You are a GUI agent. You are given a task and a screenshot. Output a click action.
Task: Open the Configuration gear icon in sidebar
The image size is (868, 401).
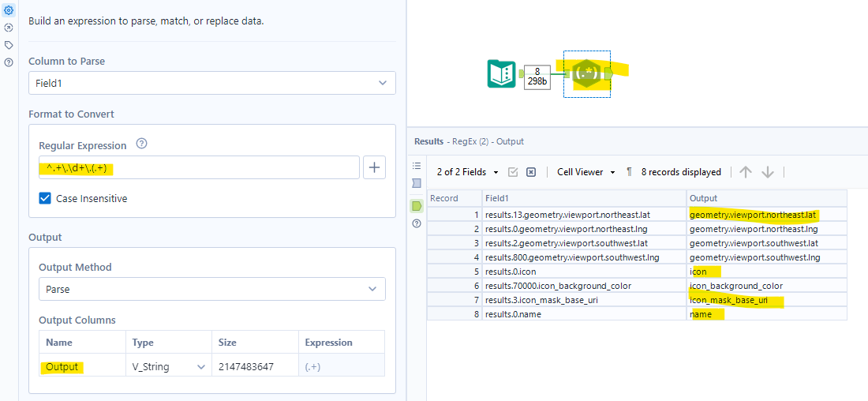coord(9,10)
